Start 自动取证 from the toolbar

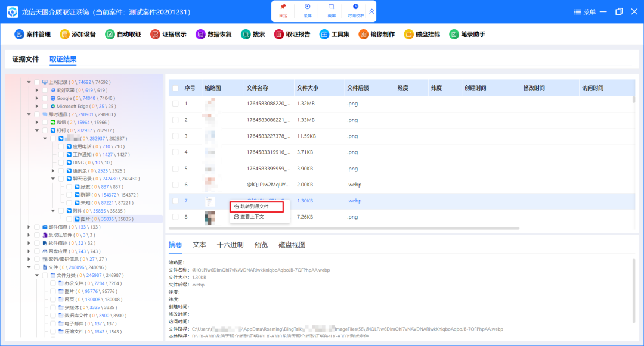[x=123, y=35]
